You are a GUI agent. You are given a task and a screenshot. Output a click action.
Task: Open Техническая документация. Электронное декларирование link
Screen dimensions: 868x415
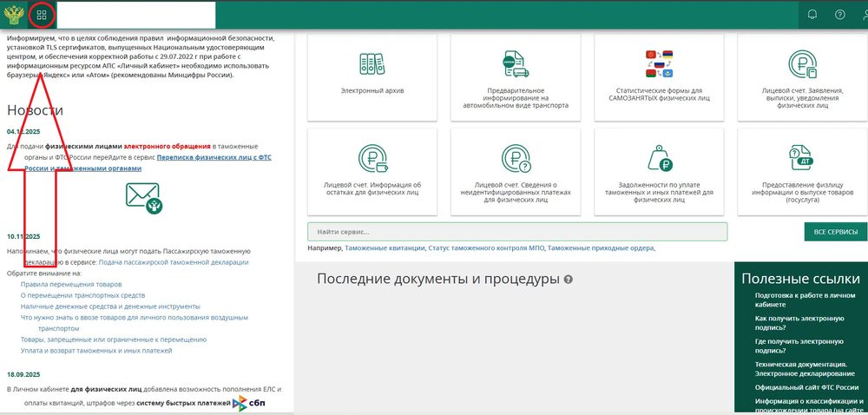point(805,369)
